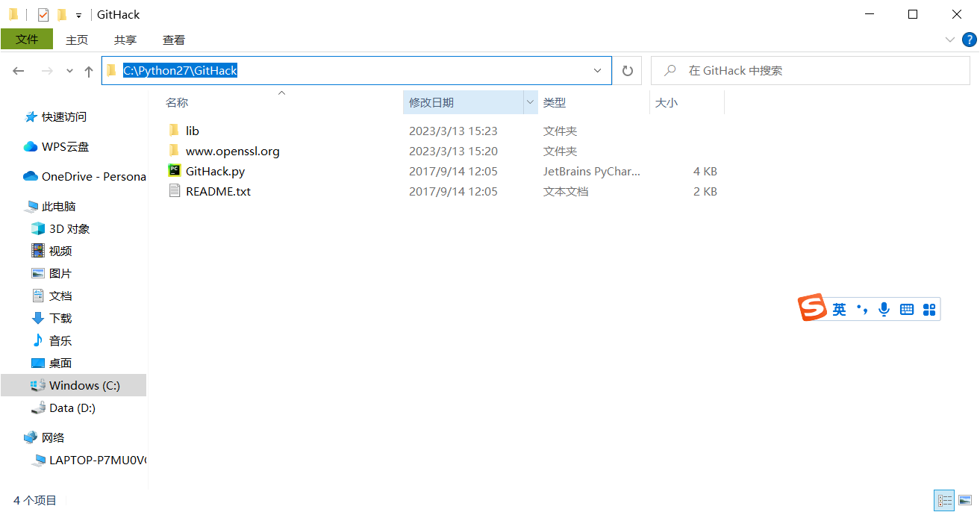The image size is (980, 512).
Task: Click the 4 KB size cell
Action: [x=705, y=171]
